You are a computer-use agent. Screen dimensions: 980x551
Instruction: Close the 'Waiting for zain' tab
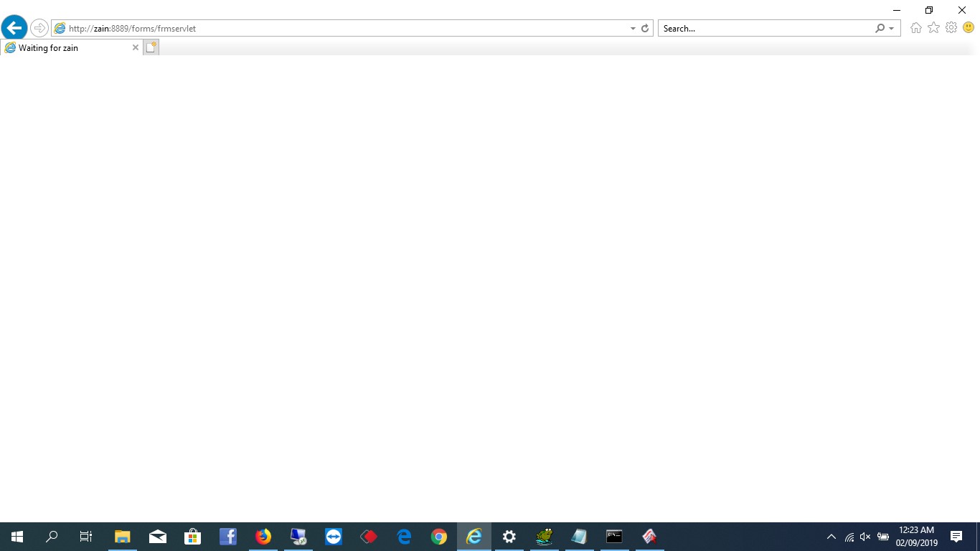coord(136,47)
